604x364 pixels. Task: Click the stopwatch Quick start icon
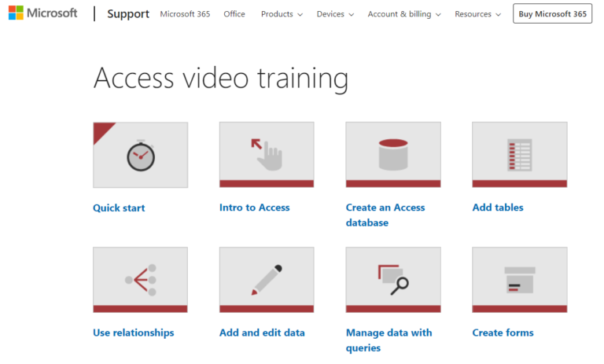140,155
